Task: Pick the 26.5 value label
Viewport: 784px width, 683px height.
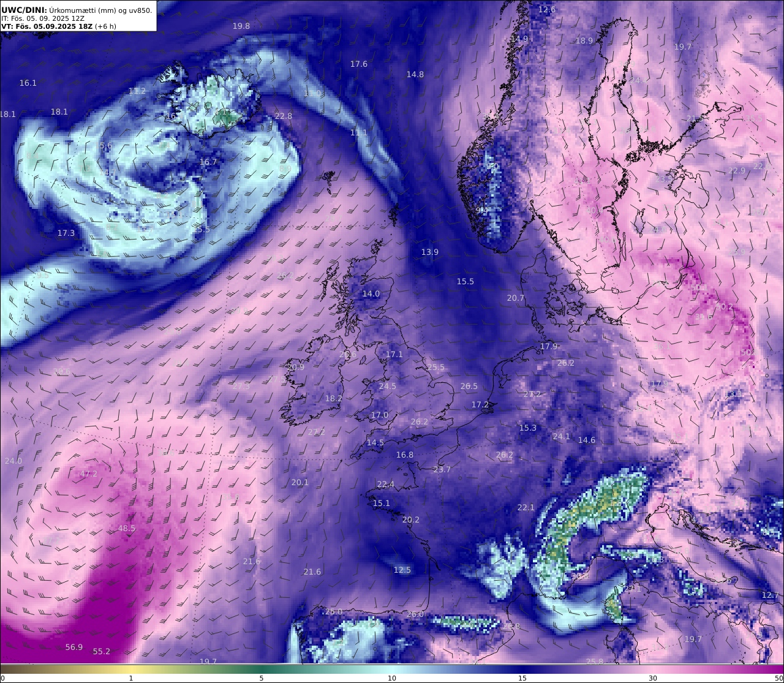Action: [x=469, y=387]
